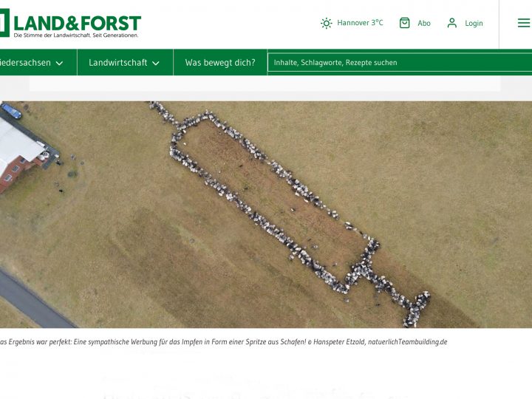The height and width of the screenshot is (399, 532).
Task: Click the Hannover 3°C weather text
Action: (x=360, y=23)
